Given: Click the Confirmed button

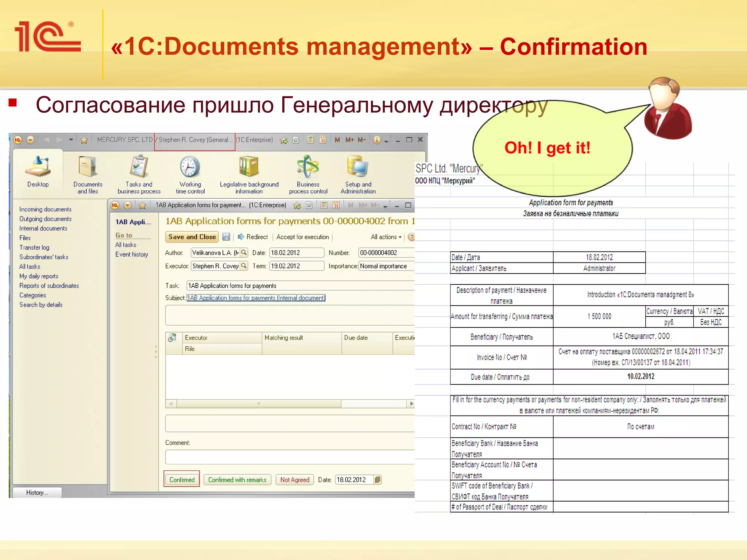Looking at the screenshot, I should click(x=182, y=479).
